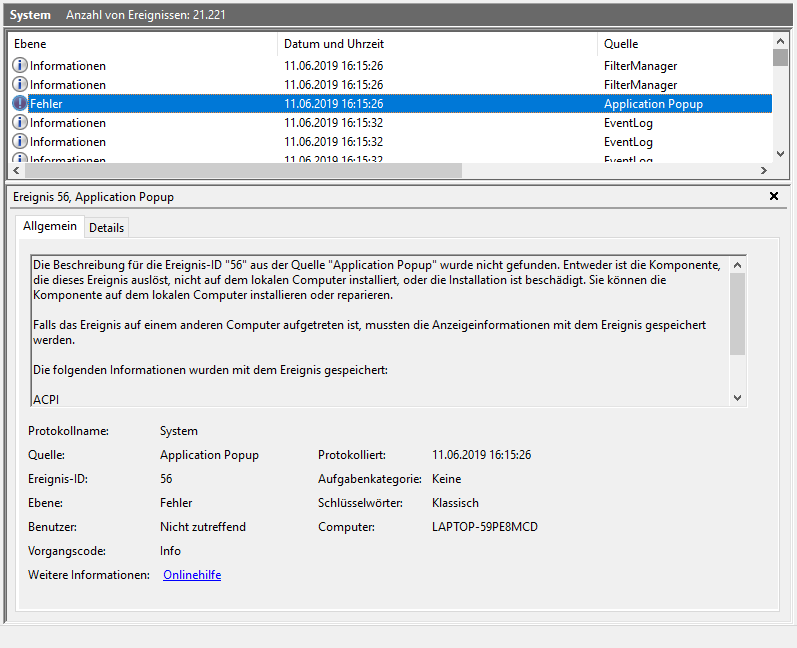The height and width of the screenshot is (648, 797).
Task: Select the Fehler Application Popup row
Action: point(391,104)
